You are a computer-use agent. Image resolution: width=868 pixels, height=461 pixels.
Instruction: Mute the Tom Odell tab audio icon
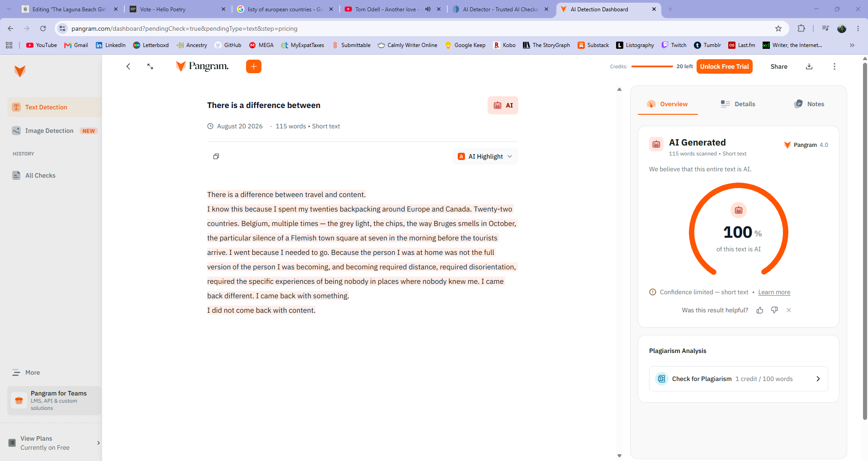click(428, 9)
